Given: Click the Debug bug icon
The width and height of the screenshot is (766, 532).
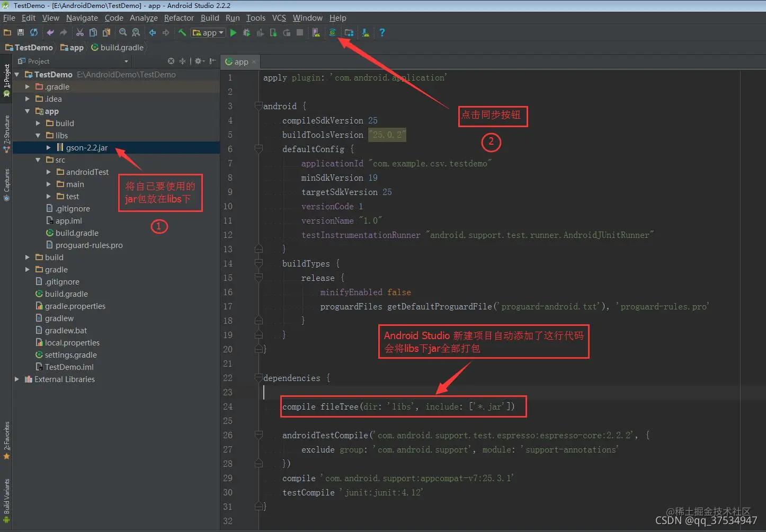Looking at the screenshot, I should point(246,33).
